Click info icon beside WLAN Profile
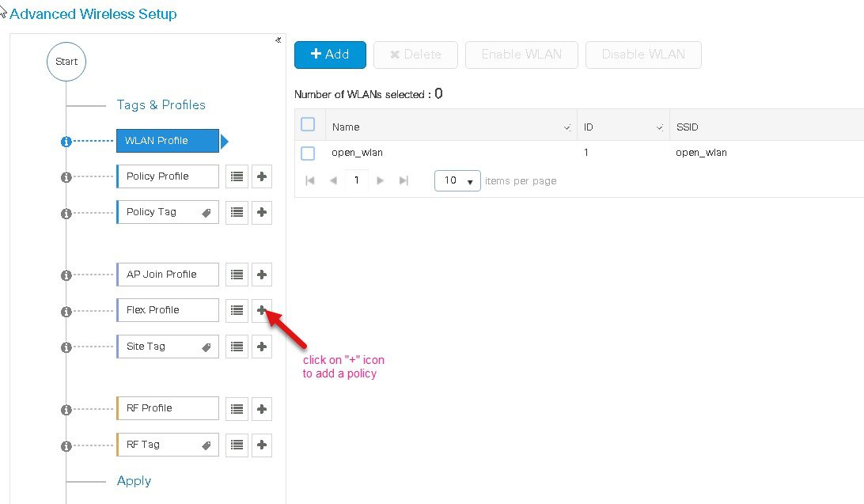864x504 pixels. (x=66, y=142)
